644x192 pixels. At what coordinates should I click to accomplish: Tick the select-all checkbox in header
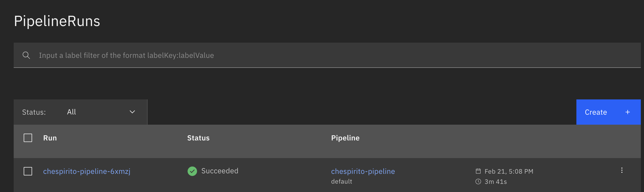click(x=28, y=138)
